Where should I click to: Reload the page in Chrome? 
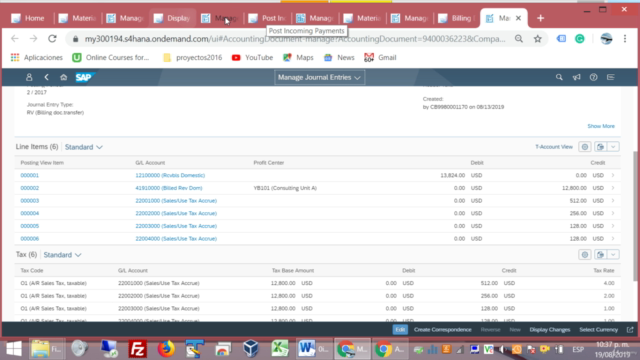click(x=52, y=39)
